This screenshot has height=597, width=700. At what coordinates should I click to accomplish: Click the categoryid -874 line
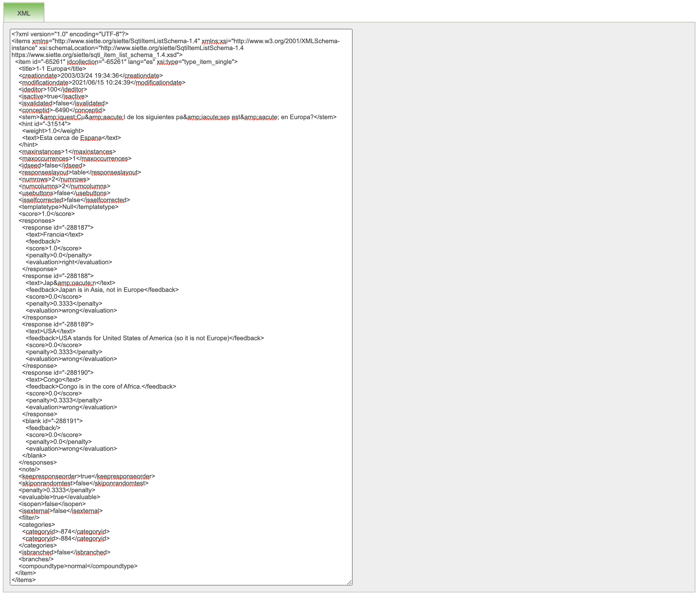(x=66, y=531)
